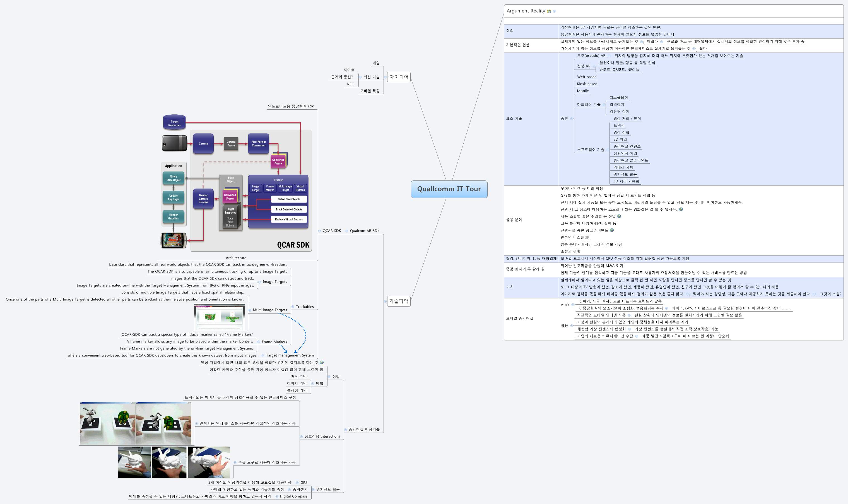Screen dimensions: 848x504
Task: Open globe hyperlink after 영상 처리에서 화면 내의 line
Action: 322,362
